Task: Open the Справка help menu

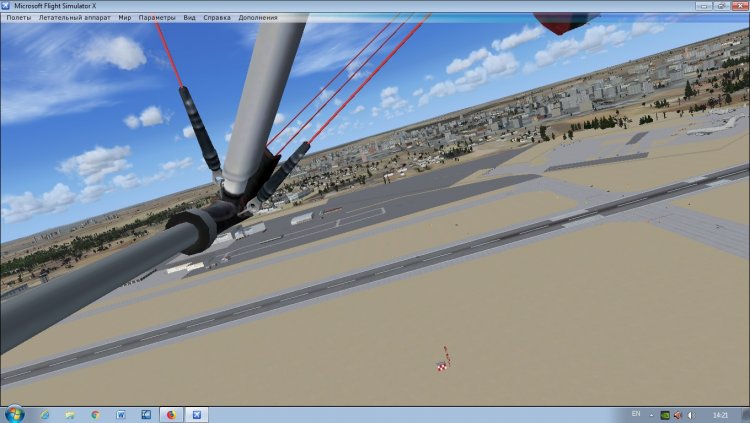Action: tap(216, 18)
